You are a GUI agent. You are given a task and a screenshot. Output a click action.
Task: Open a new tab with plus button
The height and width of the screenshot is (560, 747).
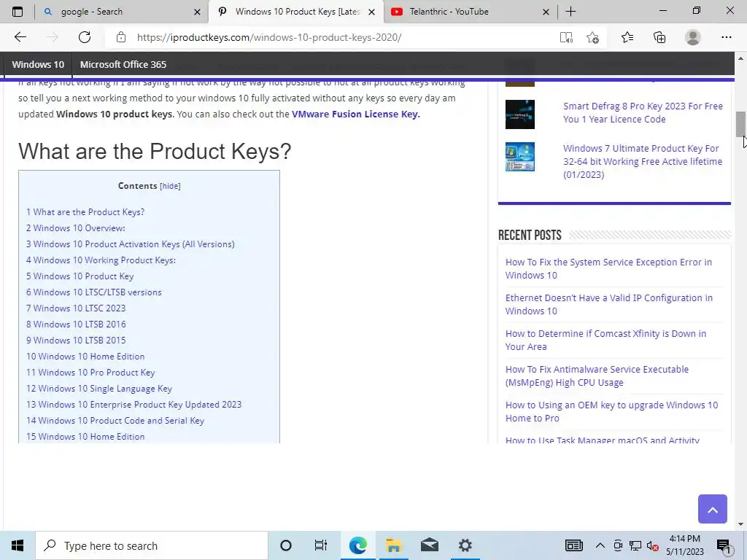570,12
